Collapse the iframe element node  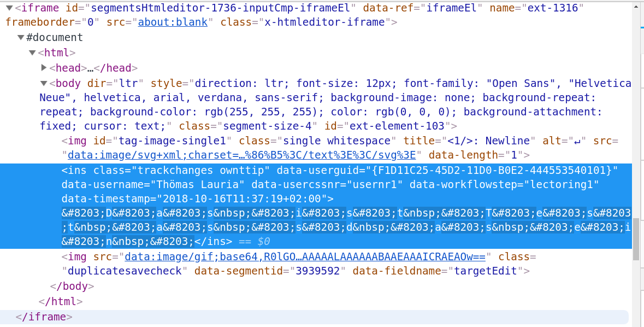[9, 8]
